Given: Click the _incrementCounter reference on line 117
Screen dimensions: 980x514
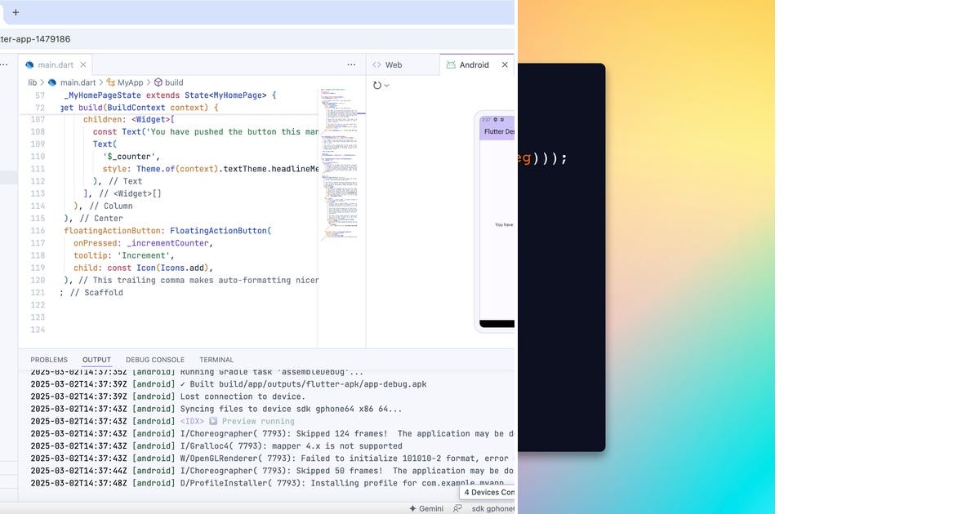Looking at the screenshot, I should coord(167,243).
